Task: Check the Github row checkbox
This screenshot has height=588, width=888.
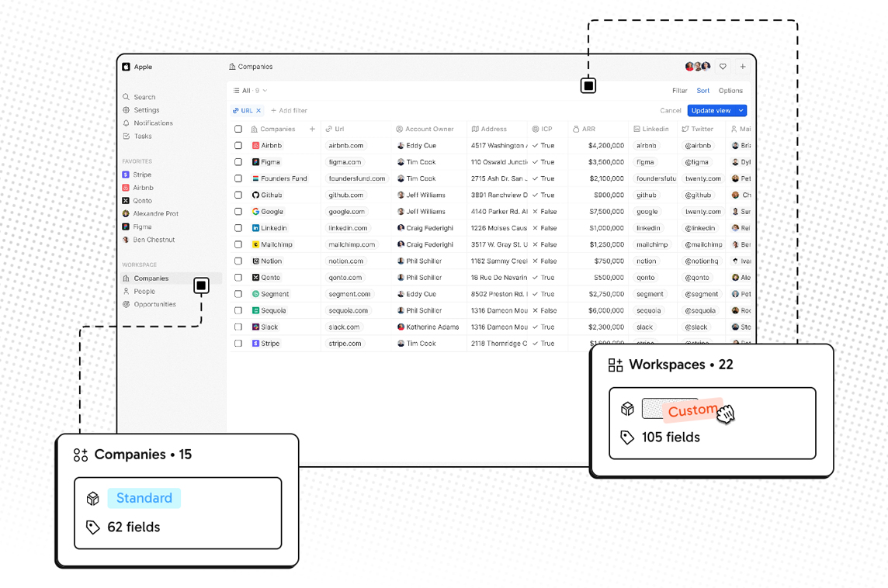Action: (x=238, y=195)
